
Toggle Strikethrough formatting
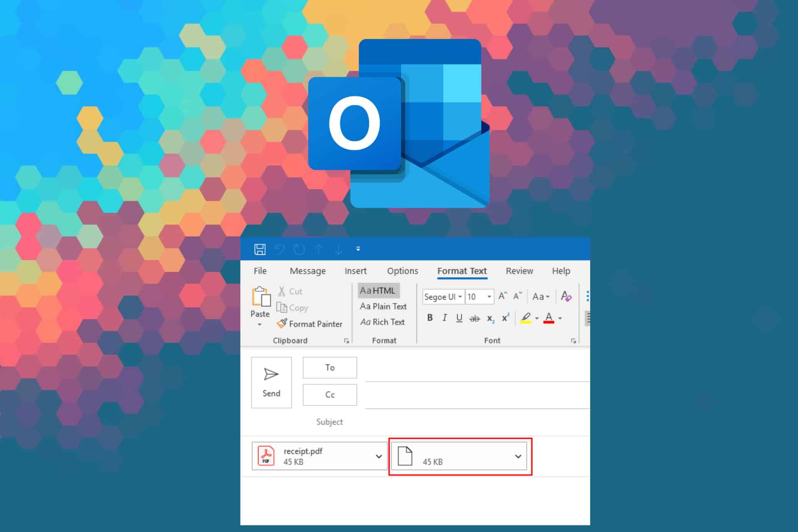(x=475, y=318)
